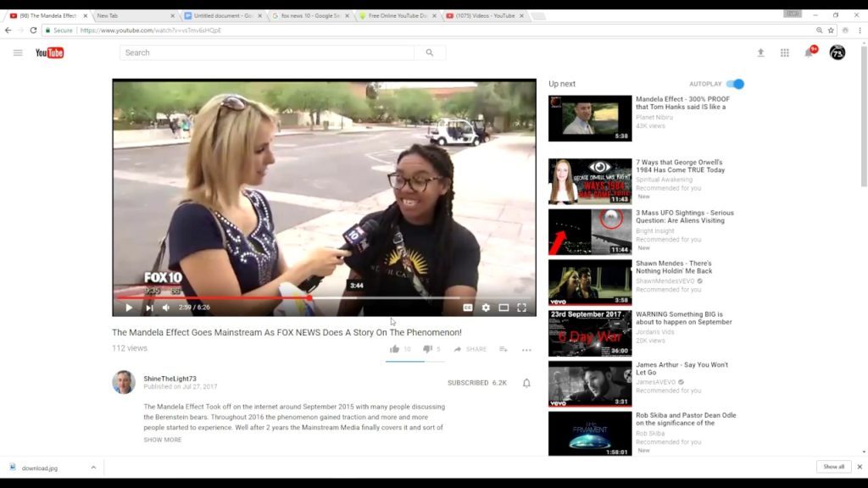Screen dimensions: 868x488
Task: Turn off the Autoplay switch
Action: pos(735,84)
